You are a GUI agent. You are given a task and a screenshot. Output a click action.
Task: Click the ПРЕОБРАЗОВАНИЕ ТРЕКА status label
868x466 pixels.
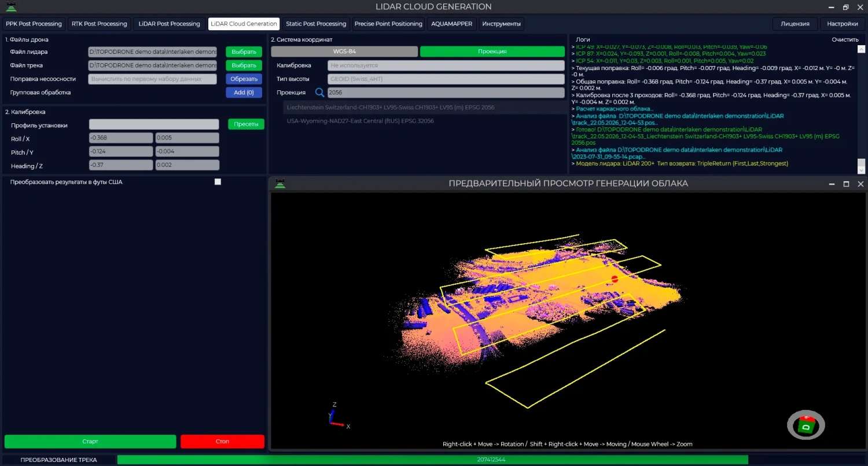58,460
